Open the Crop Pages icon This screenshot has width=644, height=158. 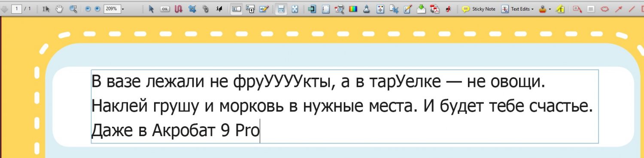394,9
